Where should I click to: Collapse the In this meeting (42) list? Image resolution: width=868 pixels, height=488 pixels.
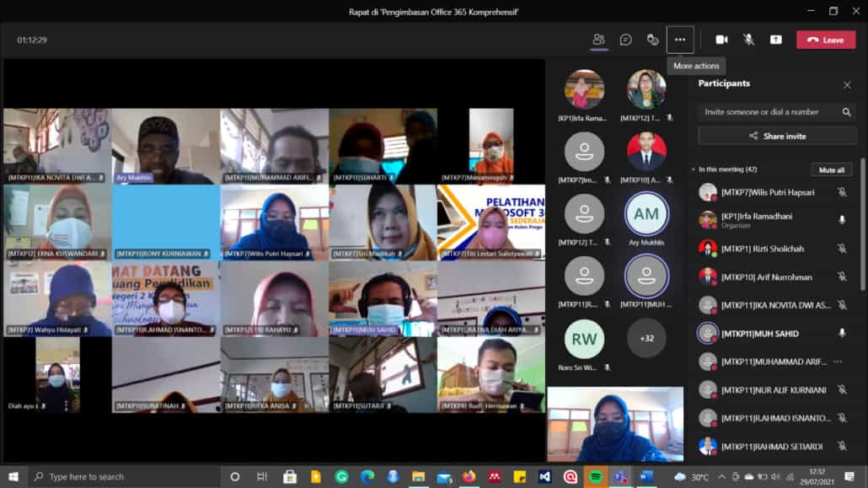click(693, 169)
